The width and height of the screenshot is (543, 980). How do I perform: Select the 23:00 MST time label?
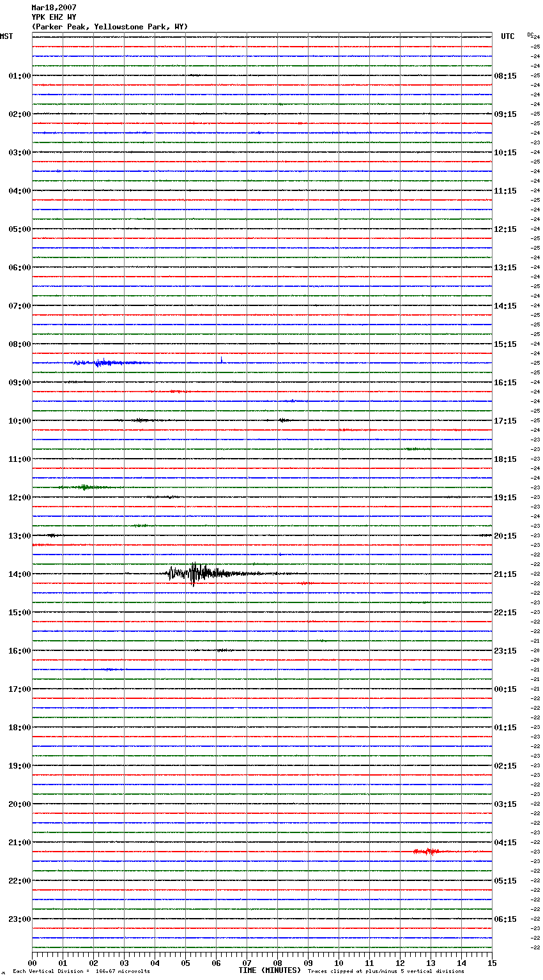pos(20,919)
